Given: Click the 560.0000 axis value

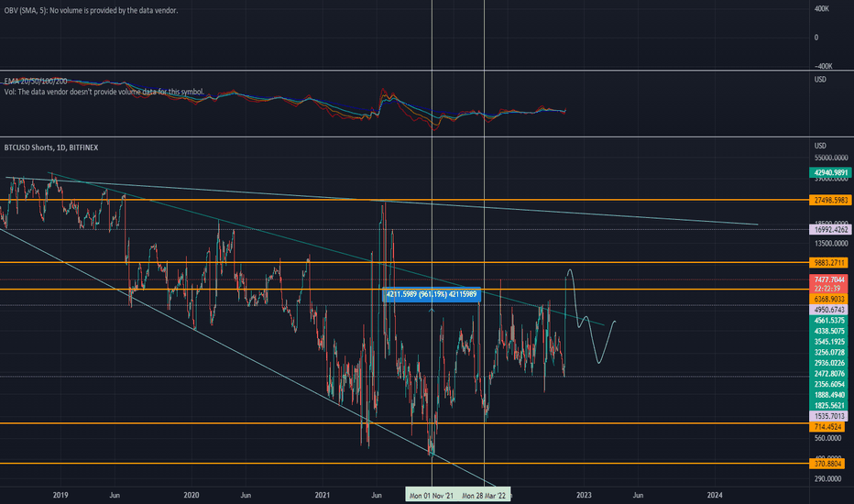Looking at the screenshot, I should click(827, 438).
